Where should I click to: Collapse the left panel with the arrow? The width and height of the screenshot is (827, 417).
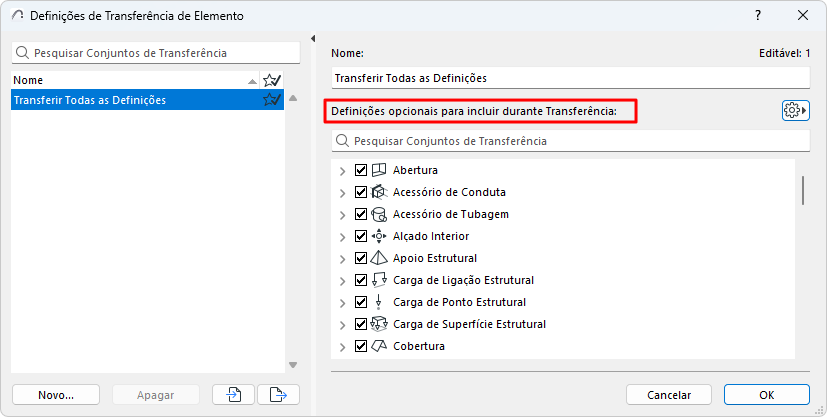(314, 39)
